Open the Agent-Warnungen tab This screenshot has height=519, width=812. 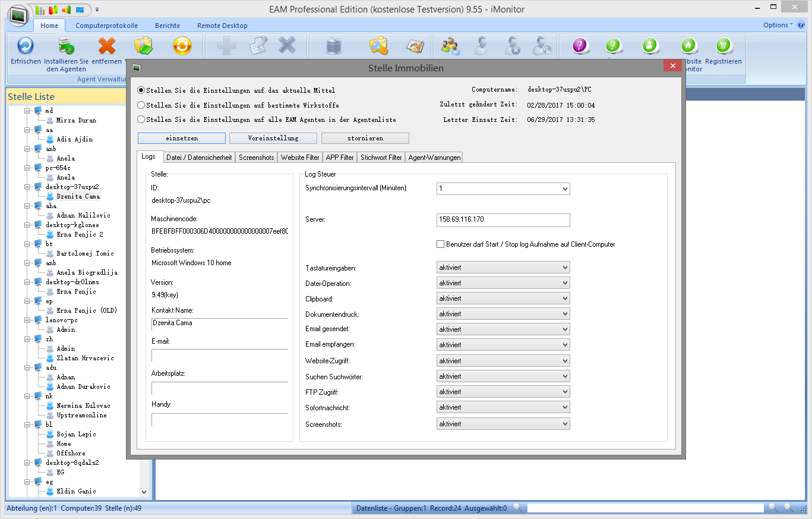[x=435, y=158]
